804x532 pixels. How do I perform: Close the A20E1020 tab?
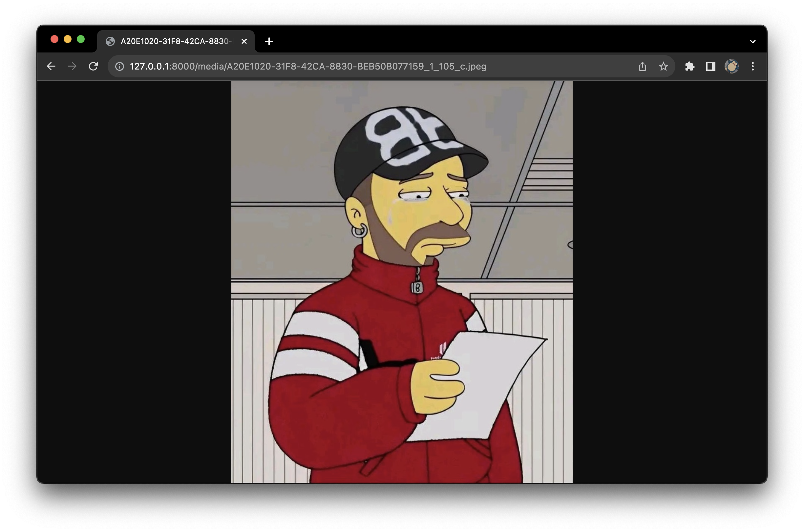coord(244,41)
